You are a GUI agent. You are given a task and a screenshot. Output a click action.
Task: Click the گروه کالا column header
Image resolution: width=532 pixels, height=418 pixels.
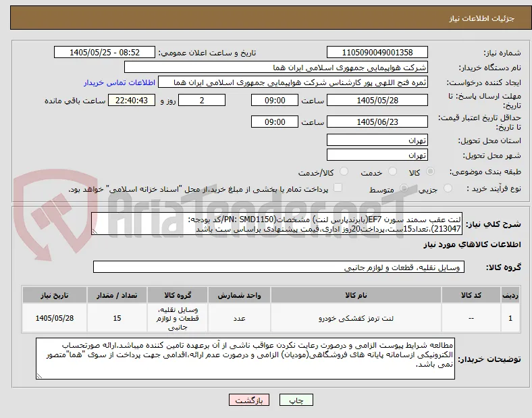pos(178,295)
